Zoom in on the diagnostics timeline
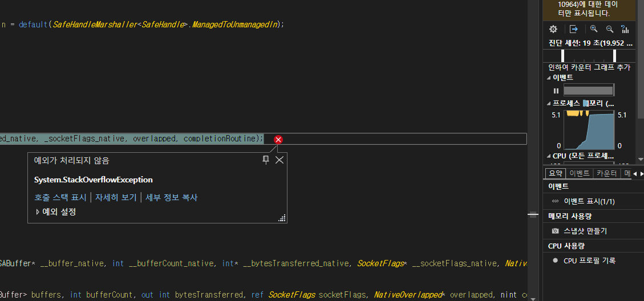The width and height of the screenshot is (644, 301). pos(593,29)
